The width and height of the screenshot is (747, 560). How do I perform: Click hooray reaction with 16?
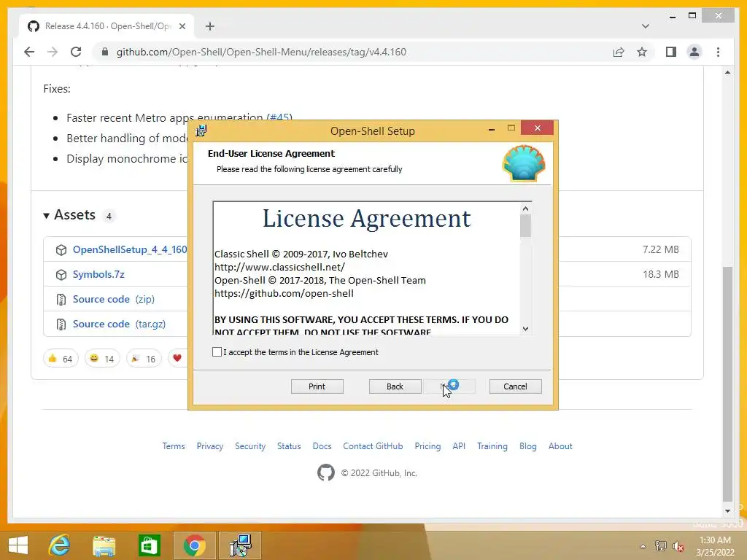tap(144, 359)
